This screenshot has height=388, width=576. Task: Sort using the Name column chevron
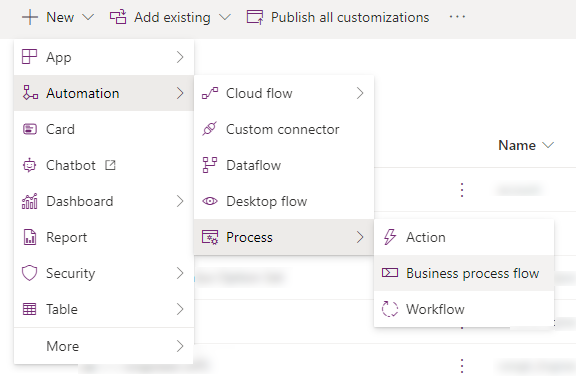(548, 145)
